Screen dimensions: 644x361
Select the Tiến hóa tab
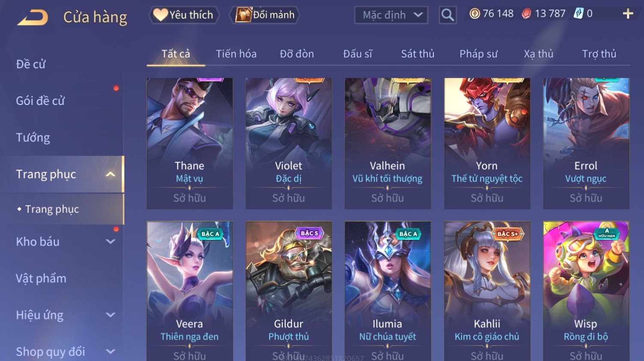point(236,54)
